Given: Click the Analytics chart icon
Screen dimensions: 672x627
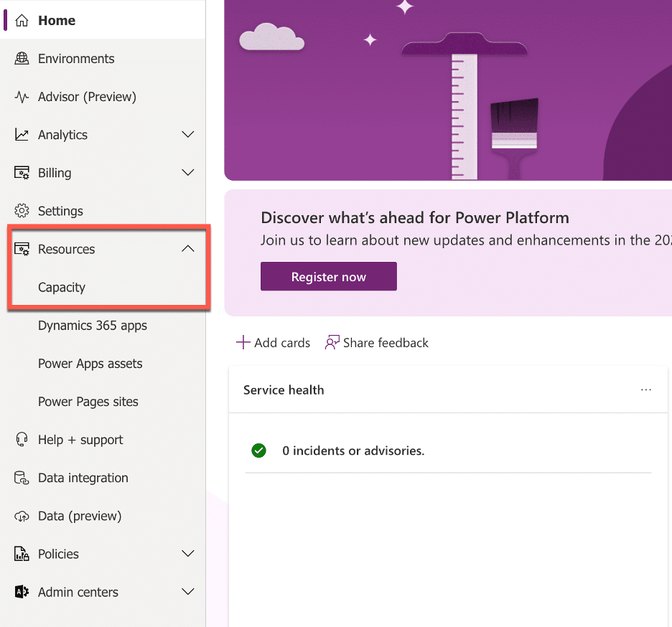Looking at the screenshot, I should [x=22, y=135].
